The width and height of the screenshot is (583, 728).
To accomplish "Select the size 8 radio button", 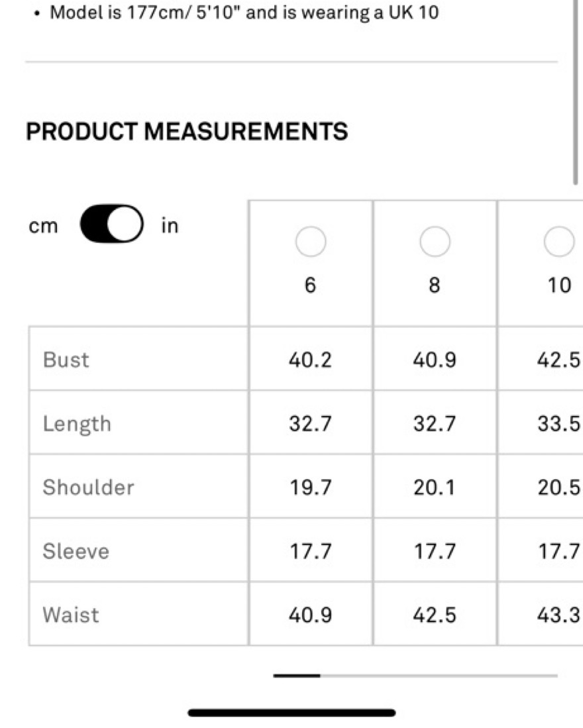I will (435, 242).
